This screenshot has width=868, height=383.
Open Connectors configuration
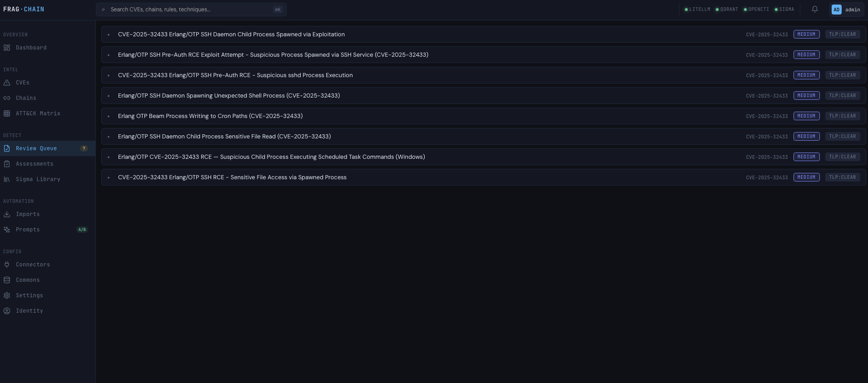pos(47,265)
